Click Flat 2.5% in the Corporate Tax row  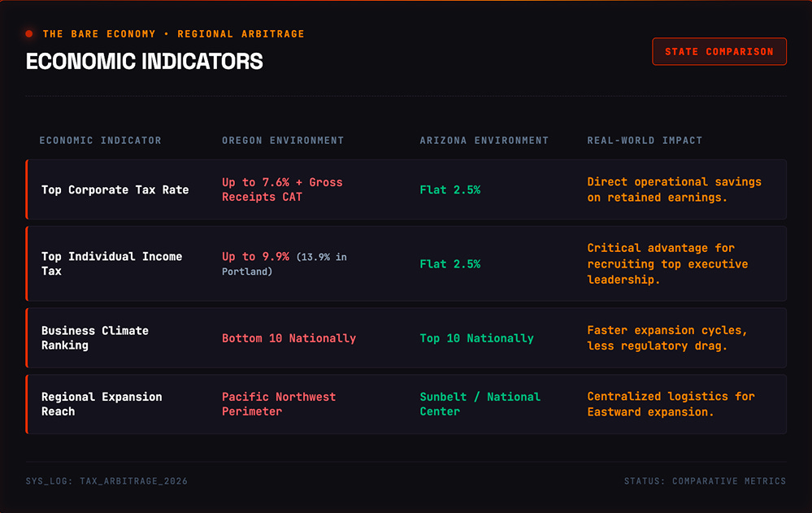coord(450,189)
